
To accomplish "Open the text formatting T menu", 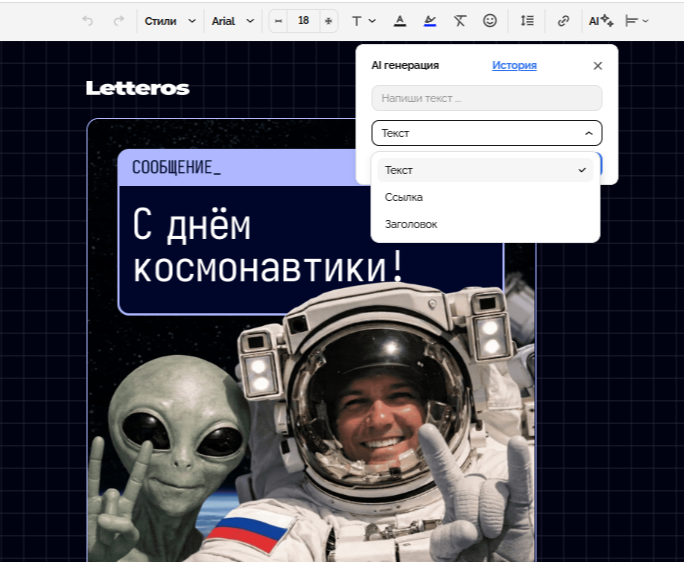I will [363, 20].
